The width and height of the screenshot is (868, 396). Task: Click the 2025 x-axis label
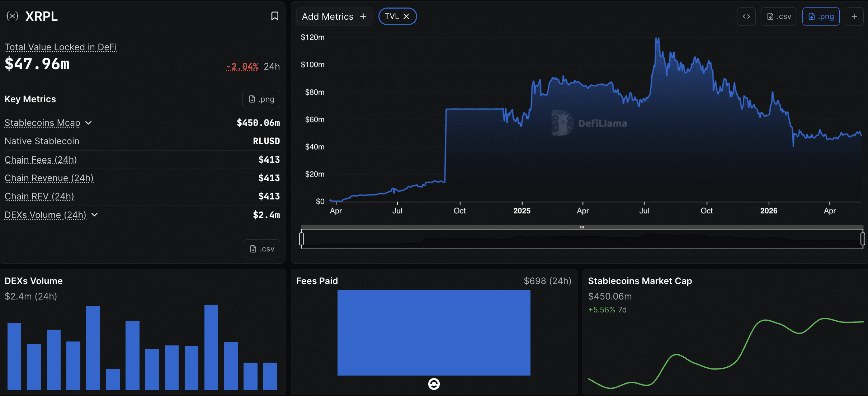point(522,211)
